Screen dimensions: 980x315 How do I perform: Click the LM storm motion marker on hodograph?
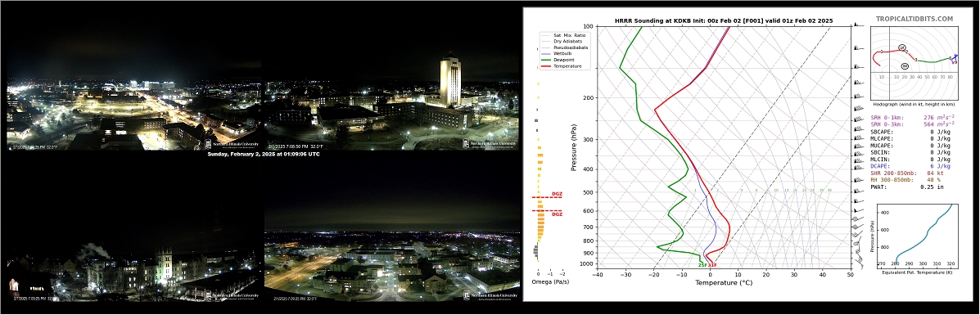click(x=902, y=47)
